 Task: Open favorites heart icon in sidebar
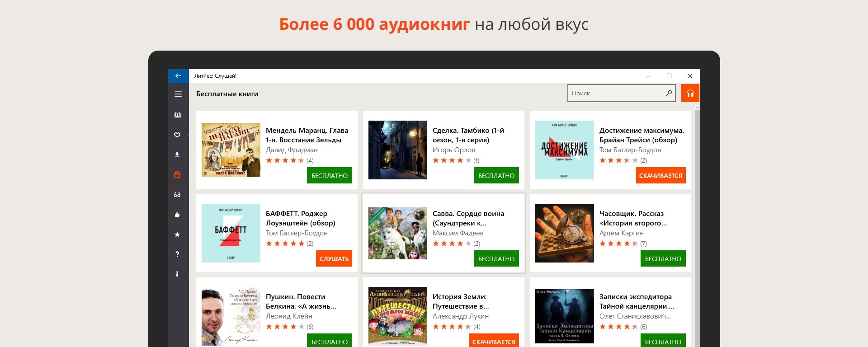(x=178, y=135)
